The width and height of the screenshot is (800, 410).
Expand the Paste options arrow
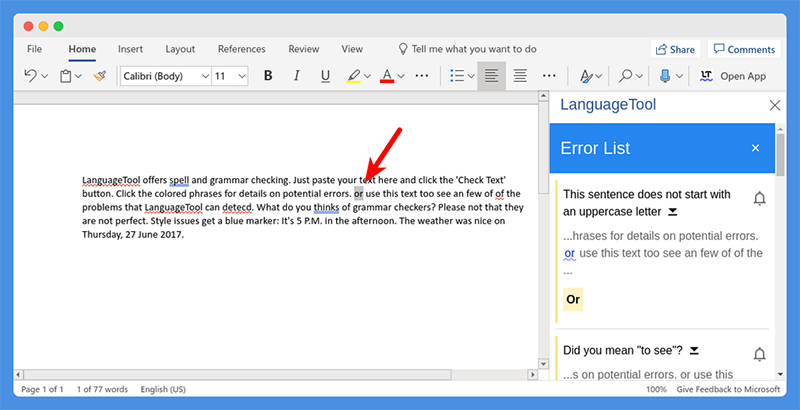78,76
